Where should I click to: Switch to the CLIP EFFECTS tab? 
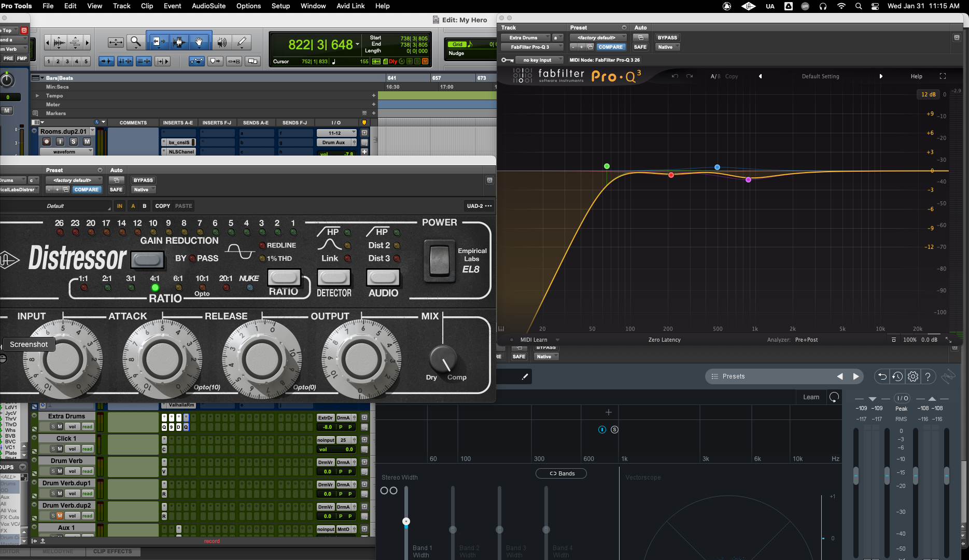pos(113,552)
